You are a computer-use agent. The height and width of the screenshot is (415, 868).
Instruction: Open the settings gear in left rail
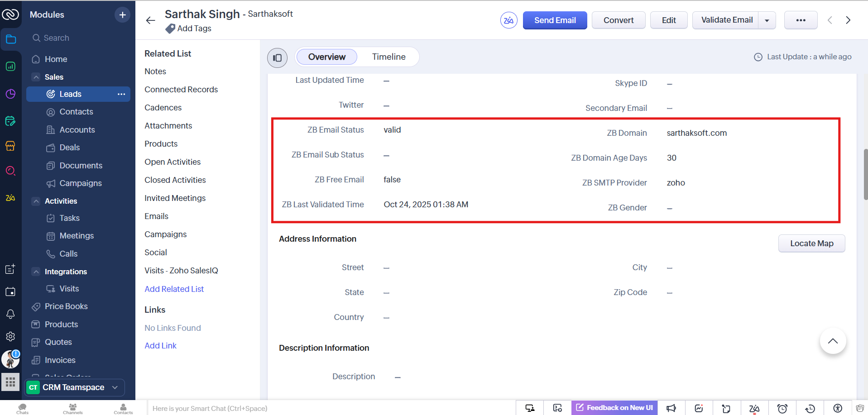[x=10, y=336]
